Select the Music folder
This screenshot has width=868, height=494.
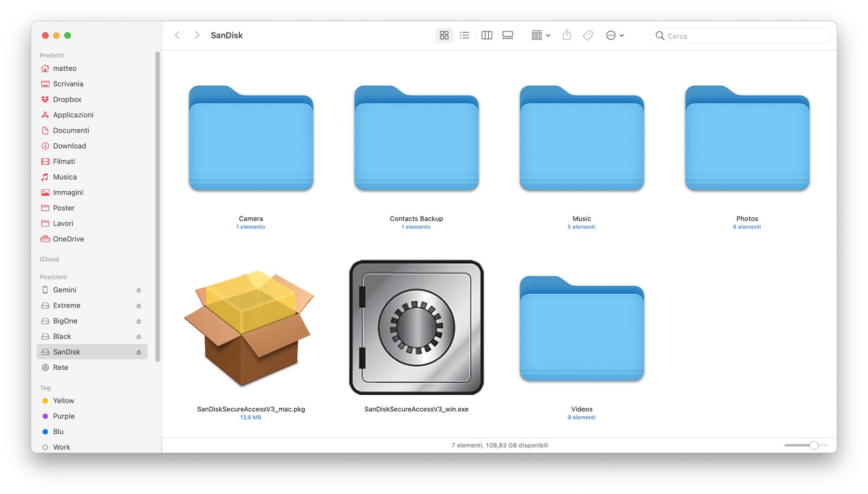pyautogui.click(x=582, y=138)
